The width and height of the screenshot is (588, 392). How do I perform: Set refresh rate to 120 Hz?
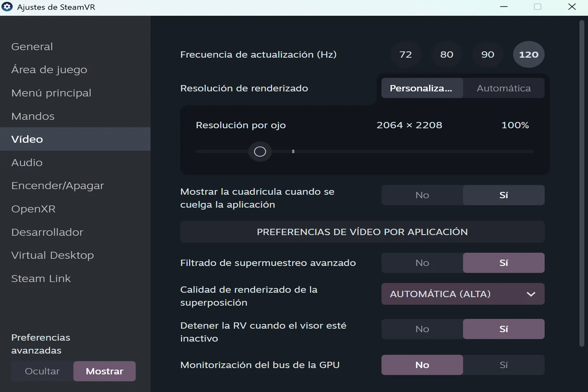click(529, 54)
